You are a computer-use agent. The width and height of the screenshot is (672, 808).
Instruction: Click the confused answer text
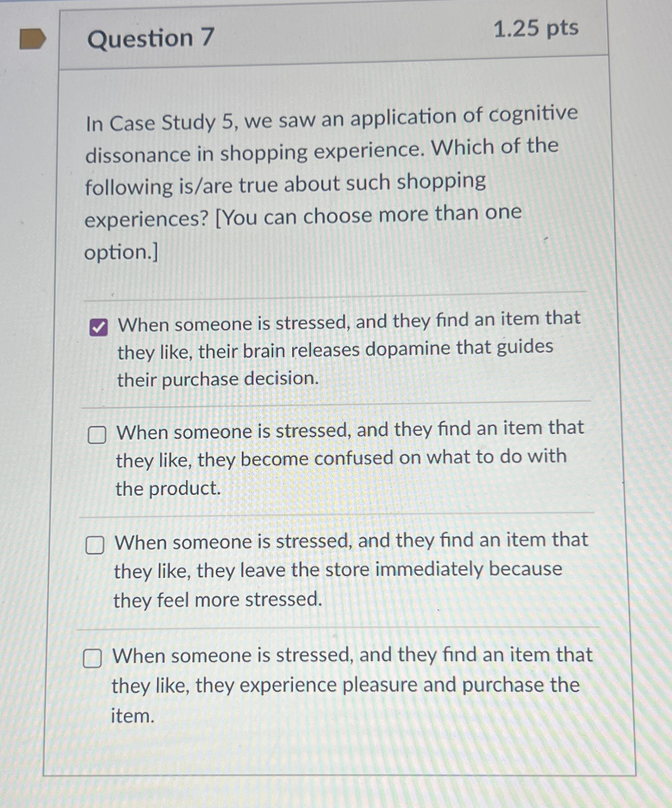pyautogui.click(x=342, y=458)
